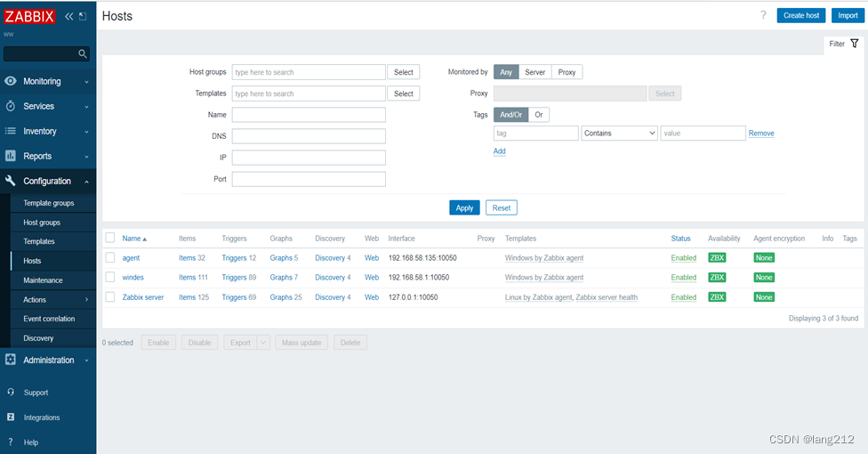Check the agent host checkbox

point(110,257)
